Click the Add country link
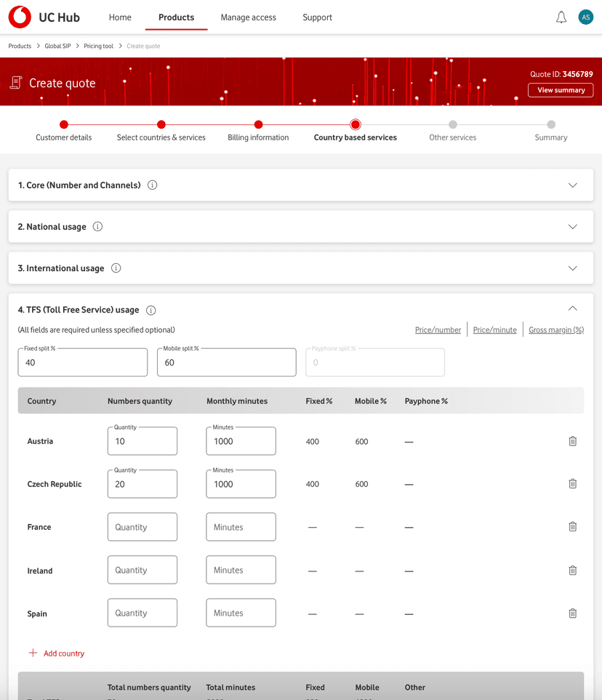The width and height of the screenshot is (602, 700). (x=64, y=653)
